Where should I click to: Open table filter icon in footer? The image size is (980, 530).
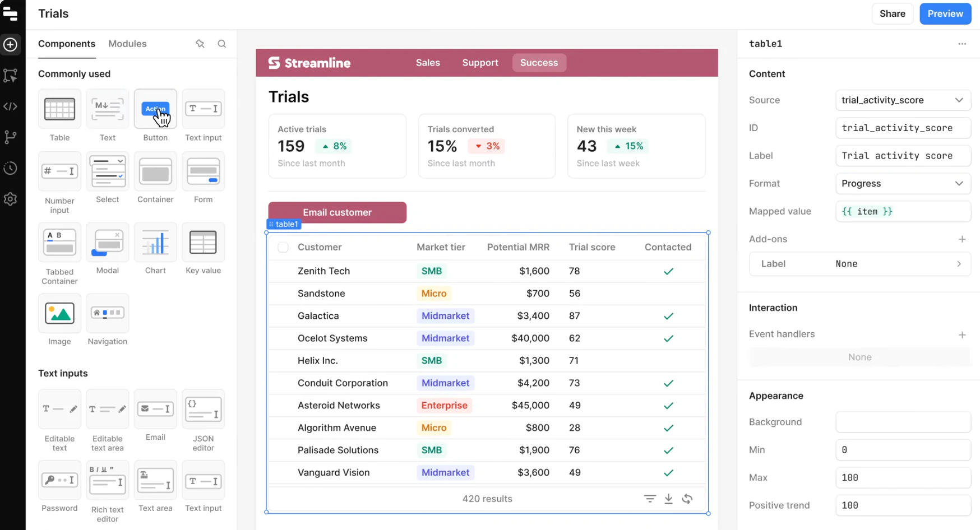click(x=650, y=499)
